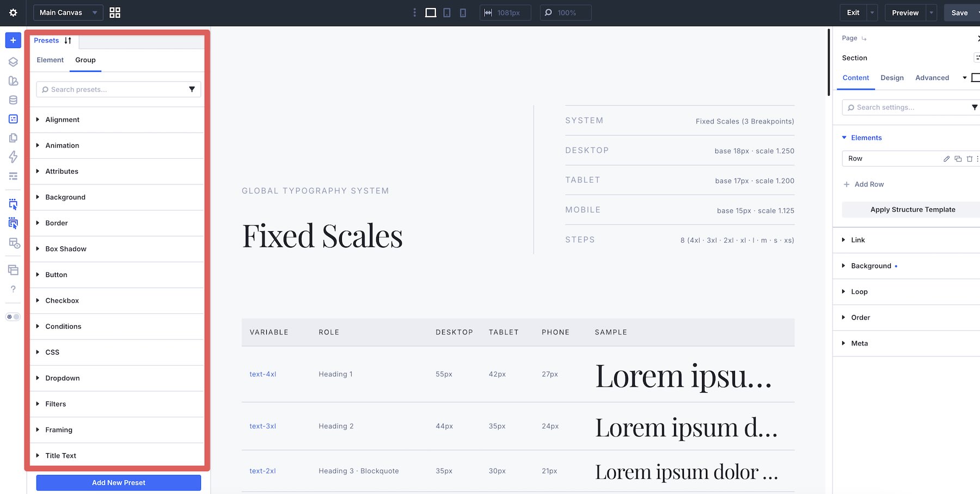Delete the Row element with trash icon
This screenshot has height=494, width=980.
pyautogui.click(x=970, y=159)
